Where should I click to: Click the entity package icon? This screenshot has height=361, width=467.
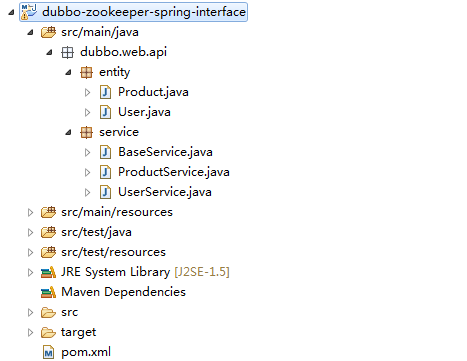click(86, 72)
